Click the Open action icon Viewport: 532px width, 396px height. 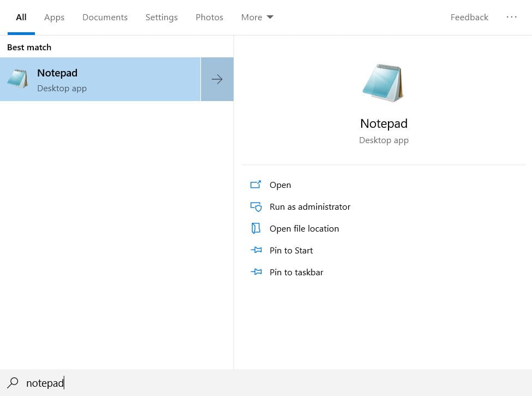click(x=256, y=185)
